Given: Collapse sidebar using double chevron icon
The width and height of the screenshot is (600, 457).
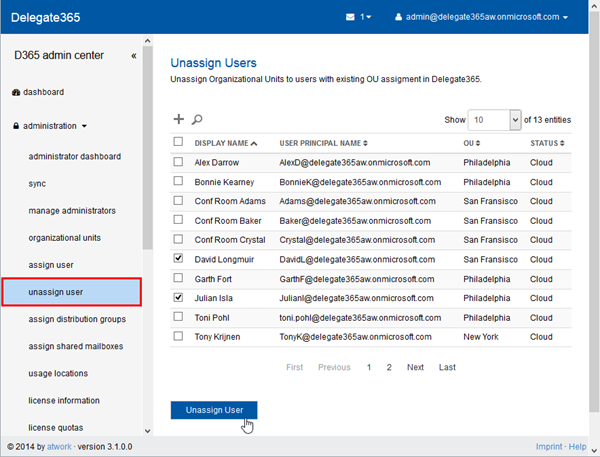Looking at the screenshot, I should click(134, 56).
